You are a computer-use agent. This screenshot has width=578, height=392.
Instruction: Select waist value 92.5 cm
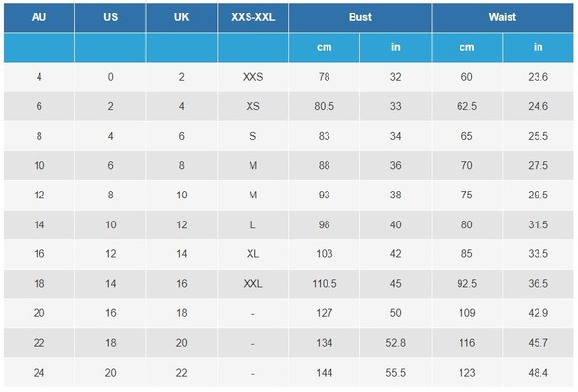pos(466,284)
